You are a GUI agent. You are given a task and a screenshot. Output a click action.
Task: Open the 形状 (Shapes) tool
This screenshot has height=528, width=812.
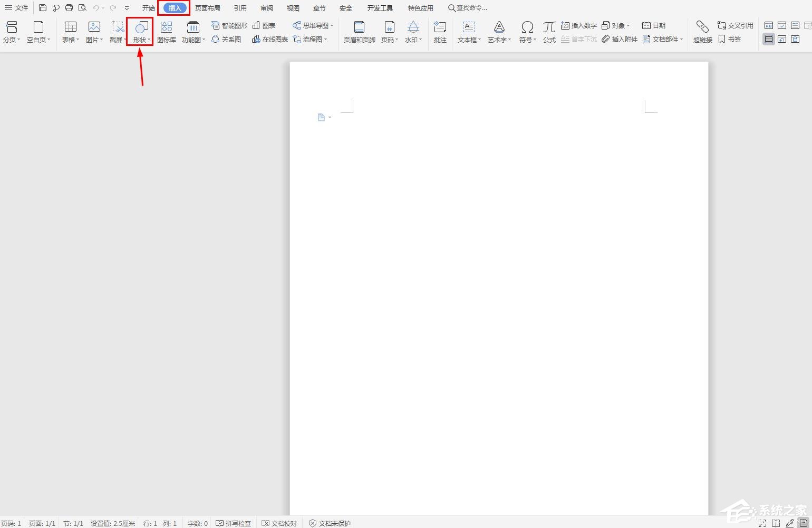[140, 32]
